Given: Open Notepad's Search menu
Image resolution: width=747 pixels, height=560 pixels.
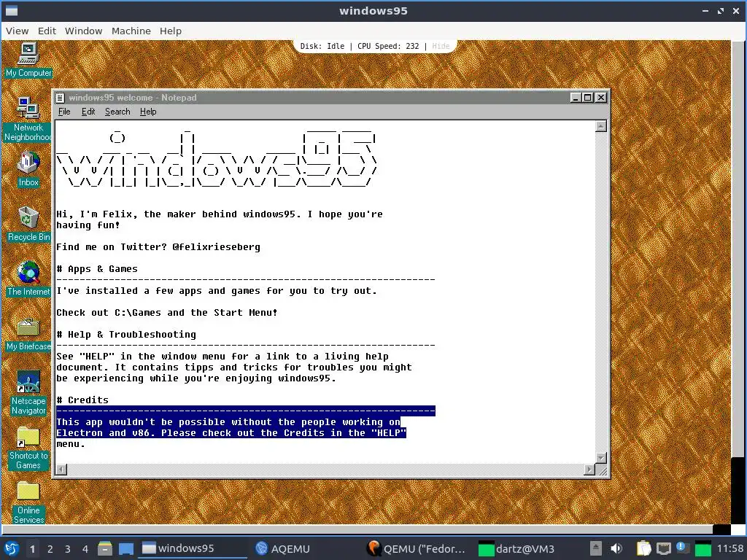Looking at the screenshot, I should [x=117, y=112].
